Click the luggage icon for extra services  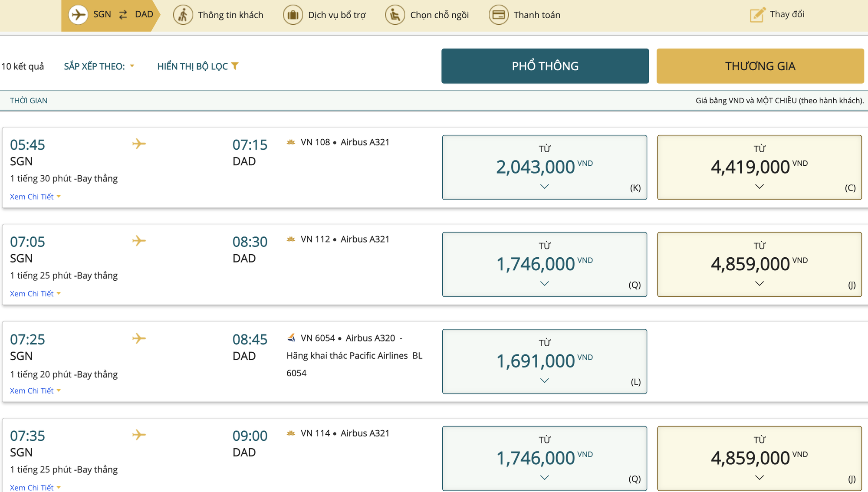pyautogui.click(x=293, y=15)
